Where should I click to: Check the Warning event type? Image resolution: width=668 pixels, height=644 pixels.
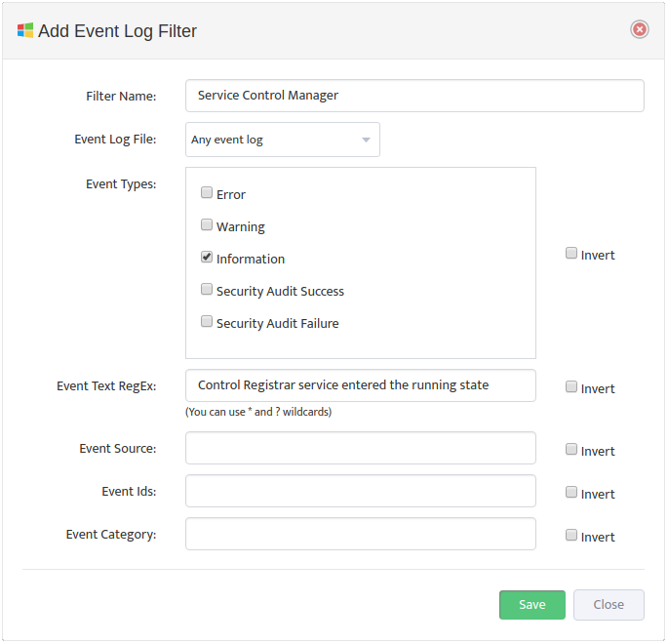click(x=207, y=224)
